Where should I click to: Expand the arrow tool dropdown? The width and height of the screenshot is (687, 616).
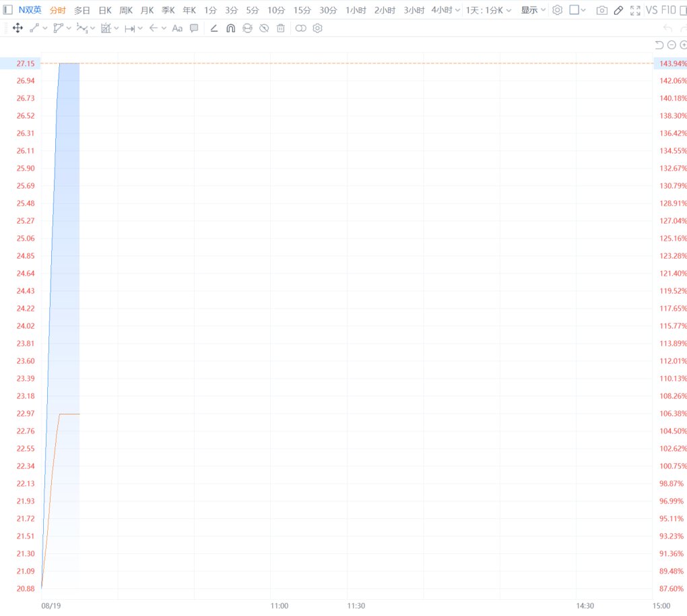point(164,28)
